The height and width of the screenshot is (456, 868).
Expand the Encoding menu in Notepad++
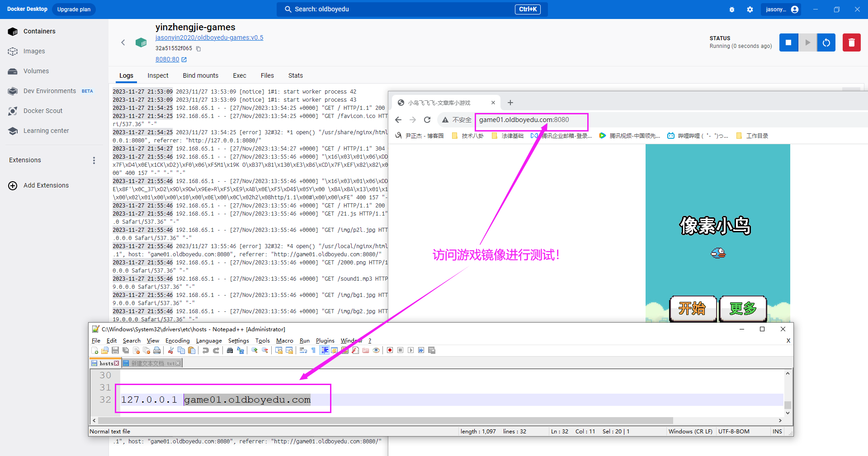point(177,341)
